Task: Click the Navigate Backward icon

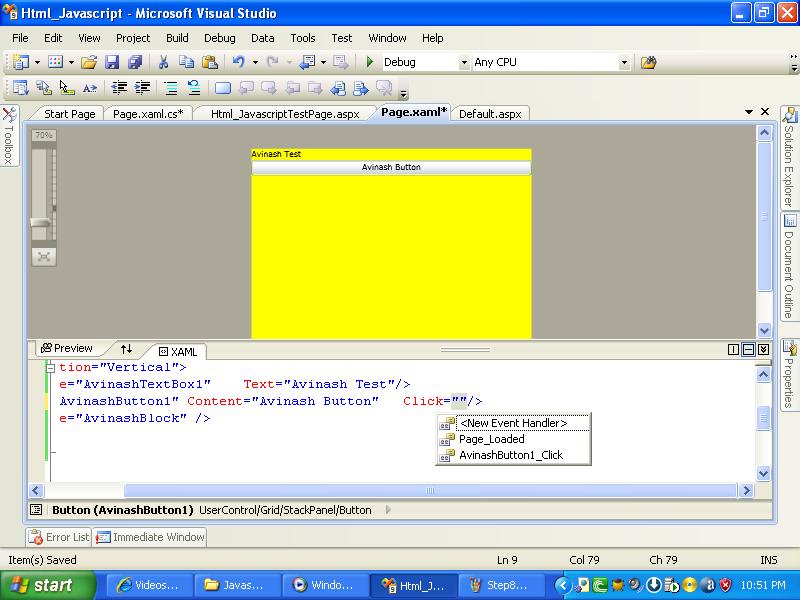Action: 307,62
